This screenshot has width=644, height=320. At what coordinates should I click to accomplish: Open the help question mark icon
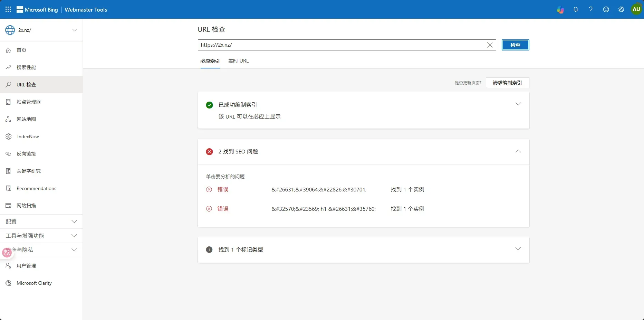591,10
